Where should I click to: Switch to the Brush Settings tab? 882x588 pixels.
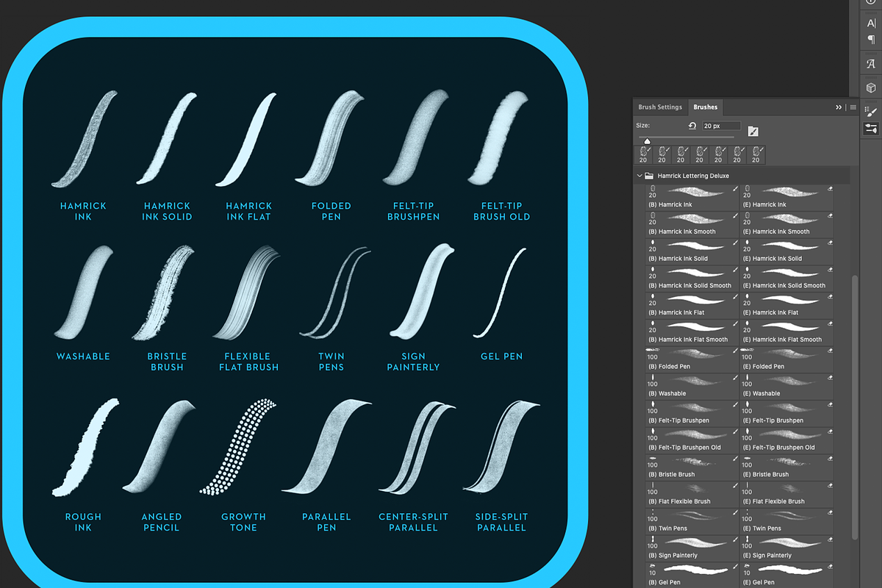click(x=660, y=107)
